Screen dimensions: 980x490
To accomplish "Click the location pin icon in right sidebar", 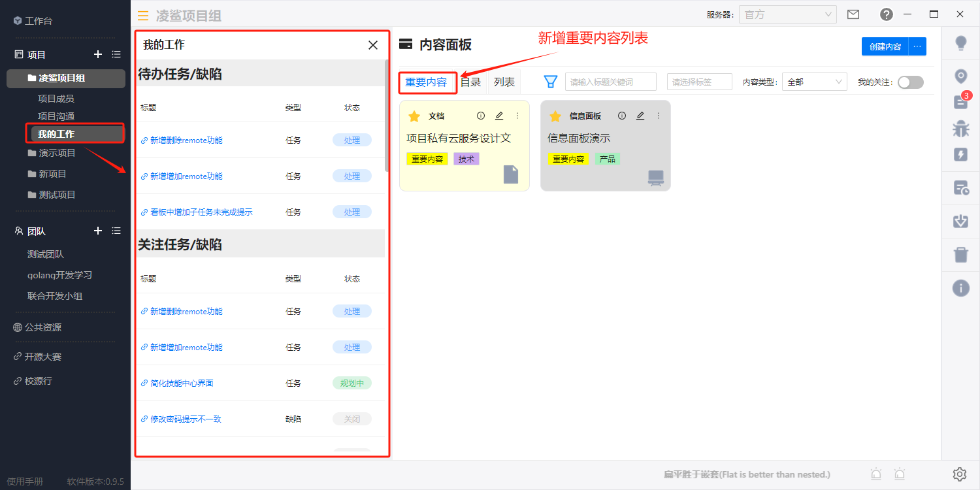I will click(x=961, y=76).
